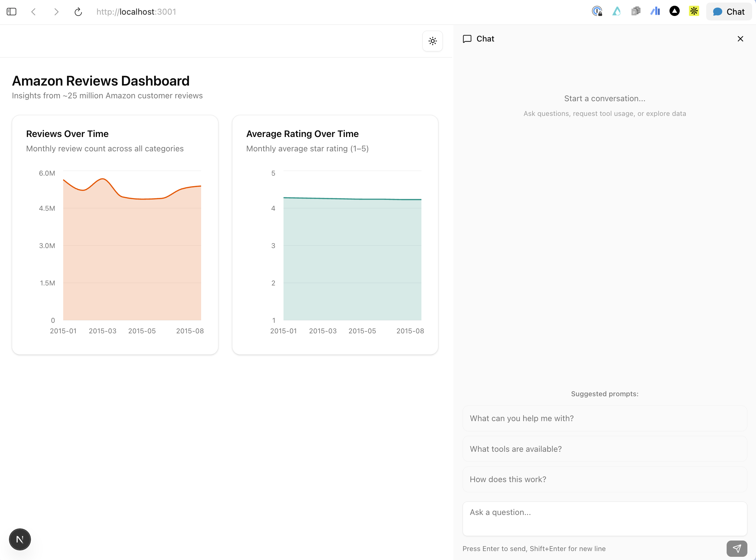Select the 'What can you help me with?' prompt
The image size is (756, 560).
tap(604, 418)
